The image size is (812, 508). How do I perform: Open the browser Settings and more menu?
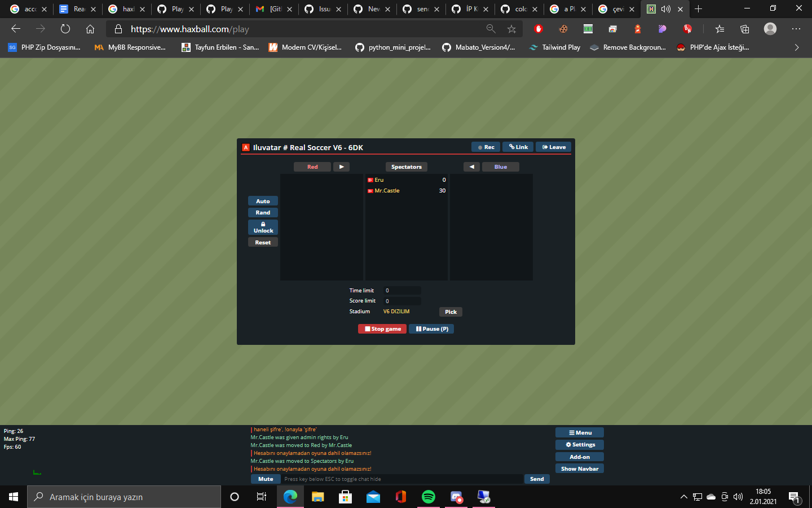796,29
